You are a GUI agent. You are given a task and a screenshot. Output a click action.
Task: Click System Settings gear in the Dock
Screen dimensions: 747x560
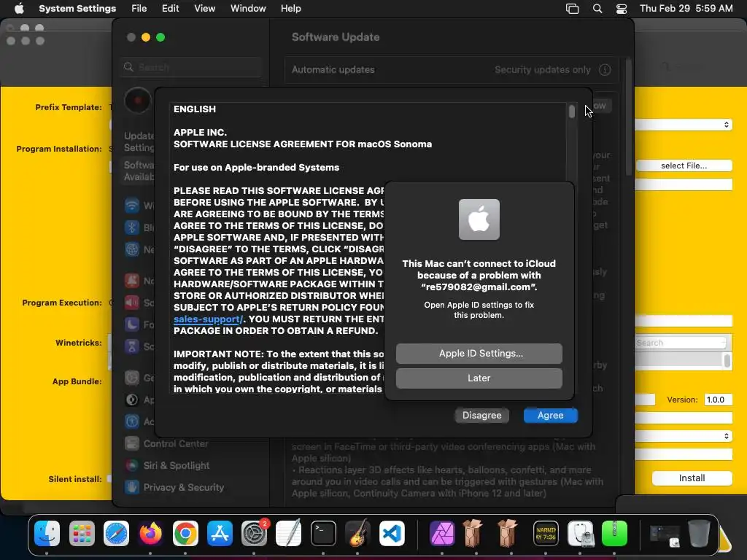coord(255,533)
